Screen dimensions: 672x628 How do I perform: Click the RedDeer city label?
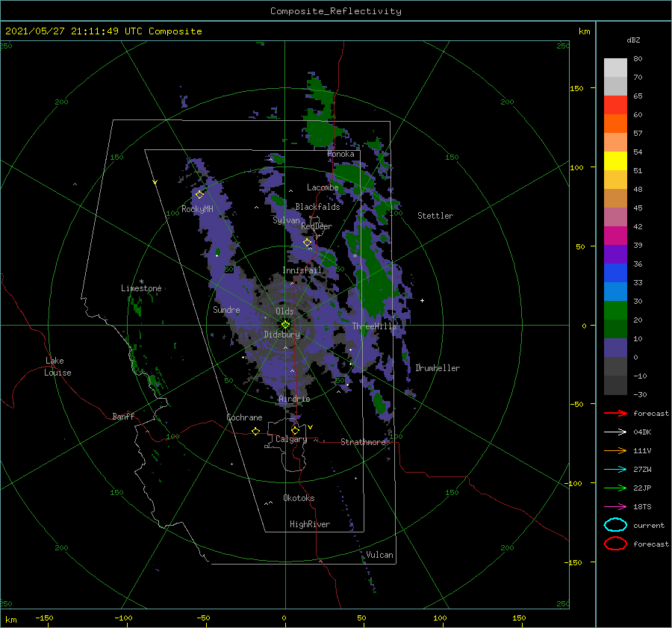tap(317, 226)
